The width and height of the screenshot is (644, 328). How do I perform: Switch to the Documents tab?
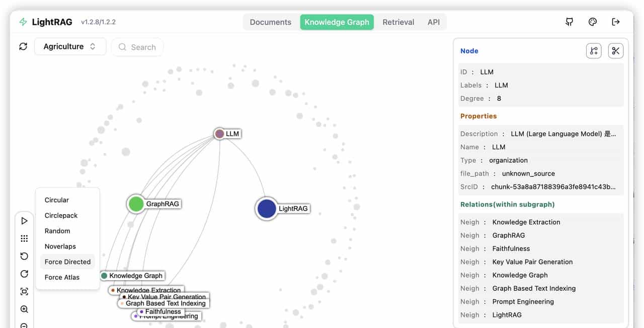270,22
